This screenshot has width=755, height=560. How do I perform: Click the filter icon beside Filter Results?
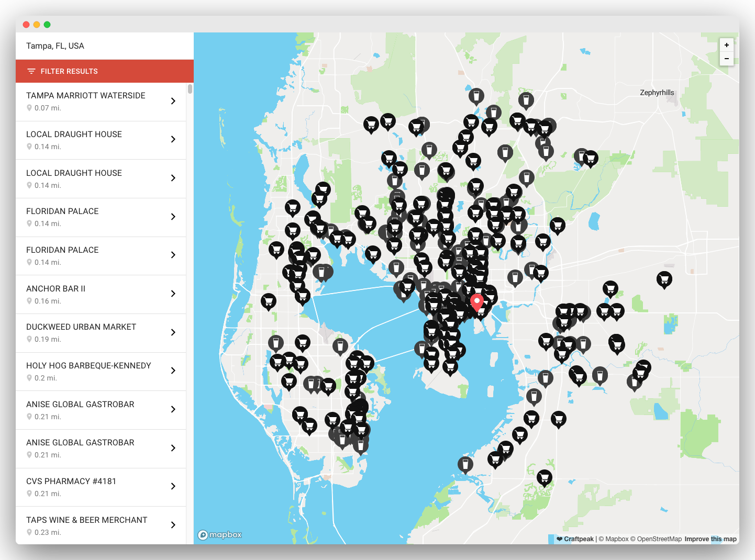(31, 71)
